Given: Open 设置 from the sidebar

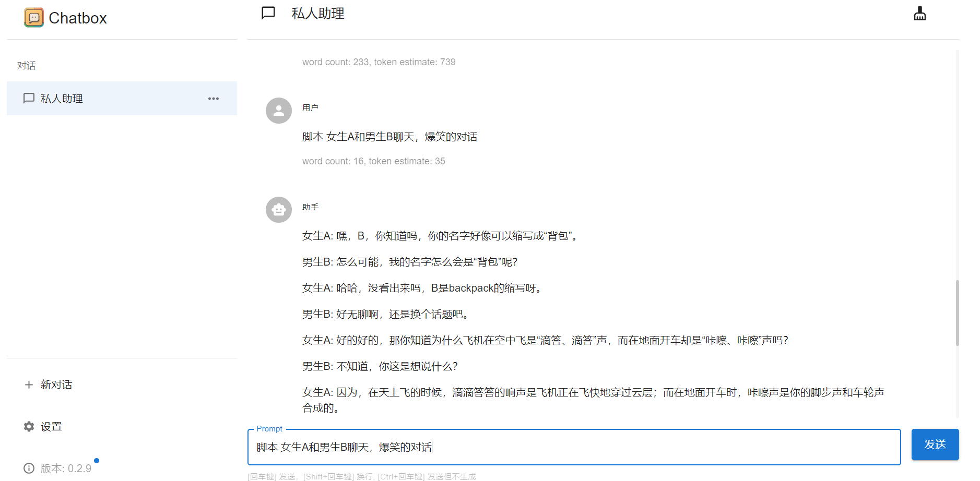Looking at the screenshot, I should (x=51, y=426).
